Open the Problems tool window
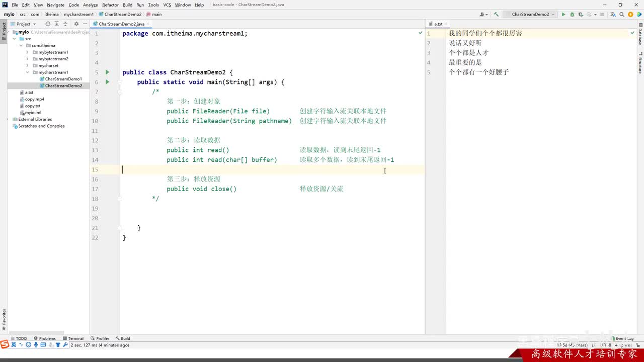Viewport: 644px width, 362px height. (x=45, y=338)
